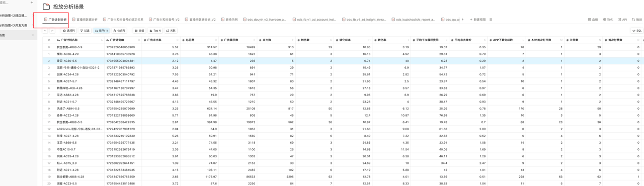Click the Top N tool
Viewport: 644px width, 186px height.
(155, 31)
